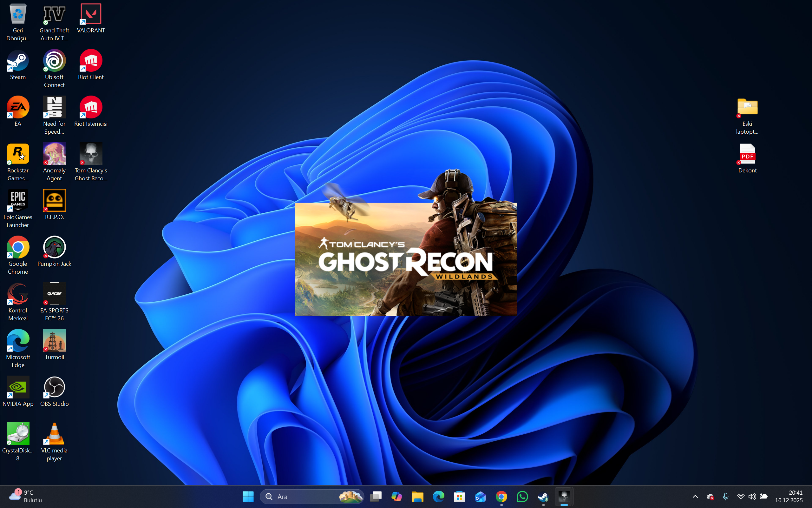Switch to Ghost Recon taskbar app

point(564,497)
